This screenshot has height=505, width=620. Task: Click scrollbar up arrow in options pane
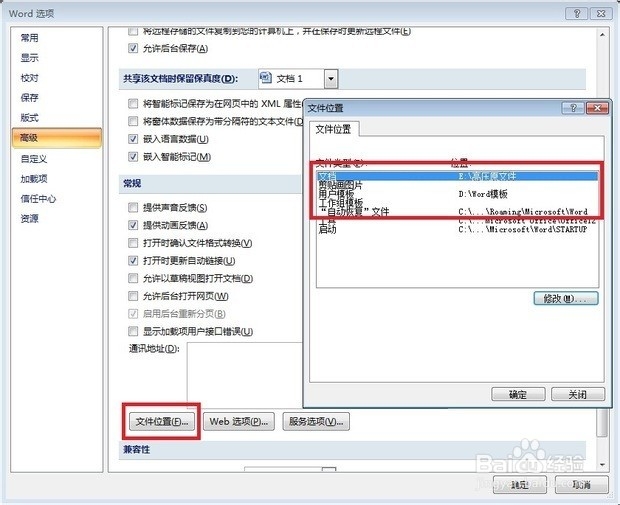602,35
